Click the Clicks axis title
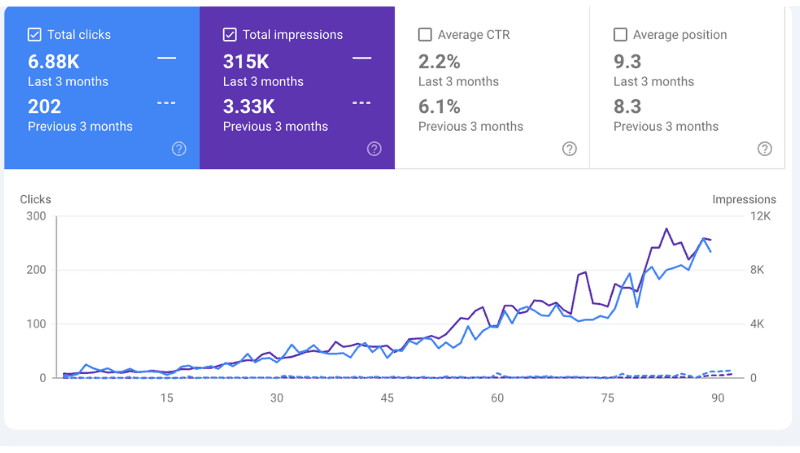Screen dimensions: 800x453 [x=35, y=199]
